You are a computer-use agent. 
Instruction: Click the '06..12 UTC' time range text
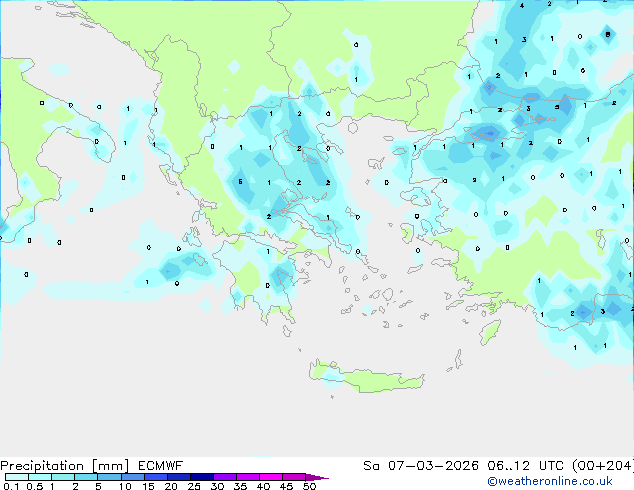pos(526,466)
